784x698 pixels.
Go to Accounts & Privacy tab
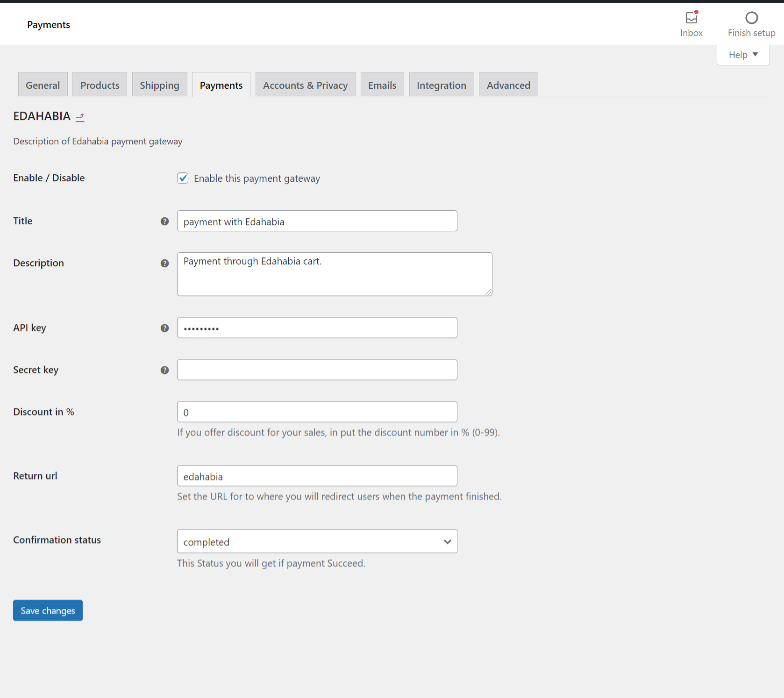305,85
